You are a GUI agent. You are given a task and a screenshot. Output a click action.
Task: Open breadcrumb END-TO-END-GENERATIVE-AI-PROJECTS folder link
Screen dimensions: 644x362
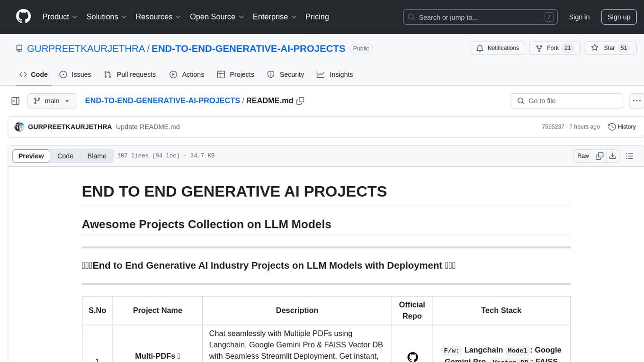click(162, 100)
